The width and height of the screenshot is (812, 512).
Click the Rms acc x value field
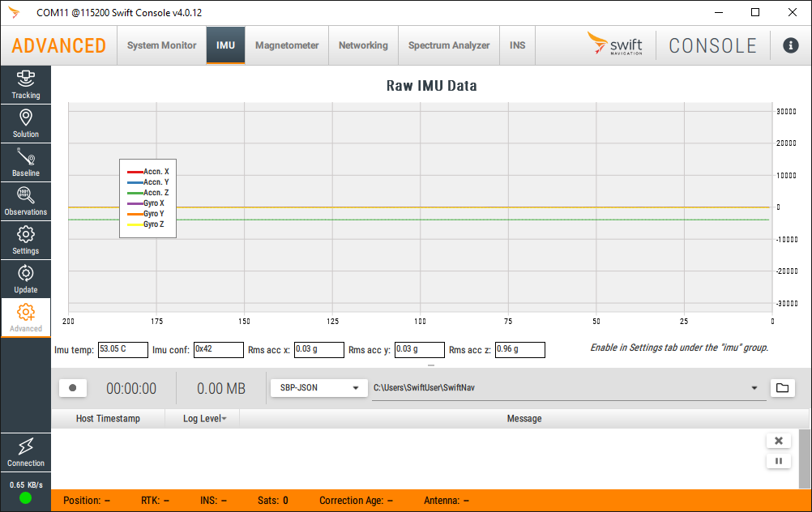coord(319,350)
